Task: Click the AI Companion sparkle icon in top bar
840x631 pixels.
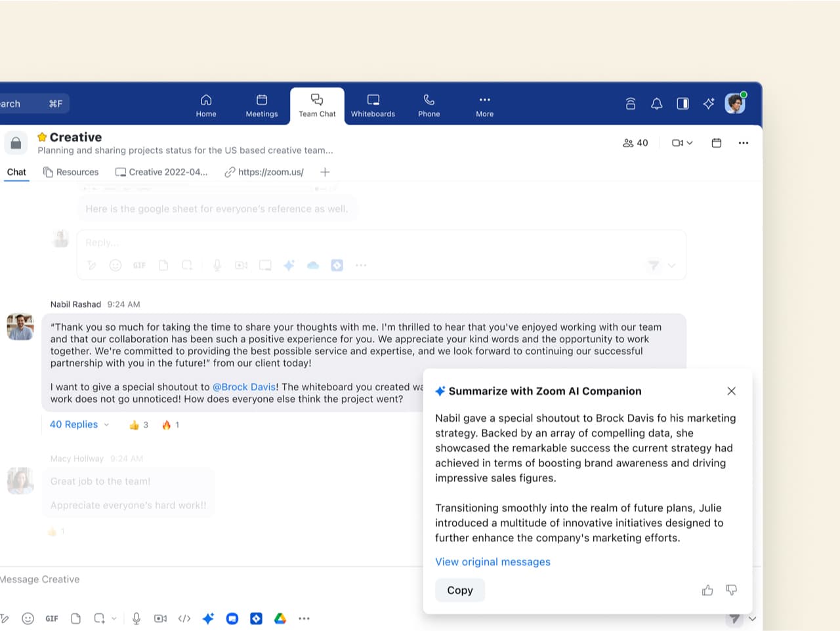Action: click(x=709, y=104)
